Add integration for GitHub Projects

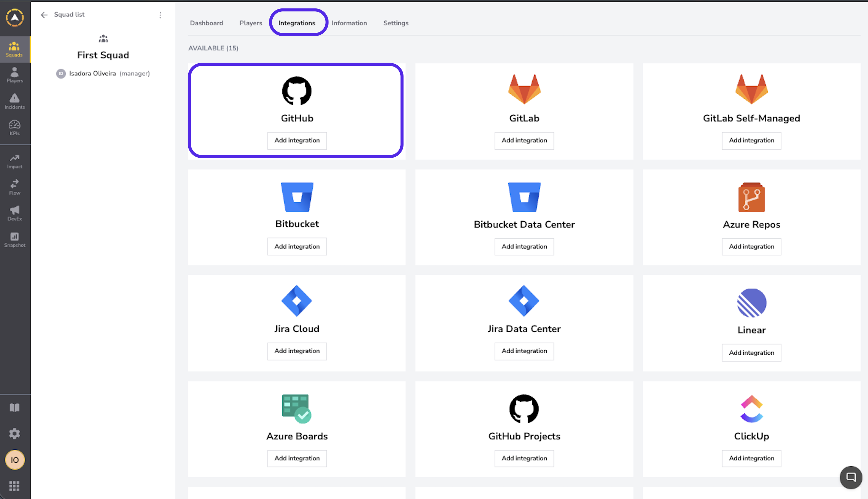tap(524, 458)
